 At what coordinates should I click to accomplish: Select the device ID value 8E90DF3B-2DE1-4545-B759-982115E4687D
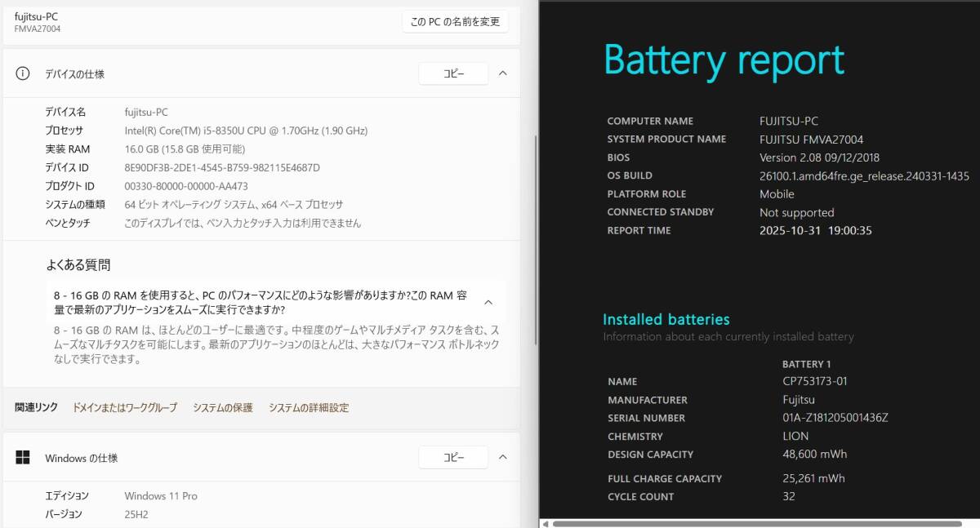point(222,168)
